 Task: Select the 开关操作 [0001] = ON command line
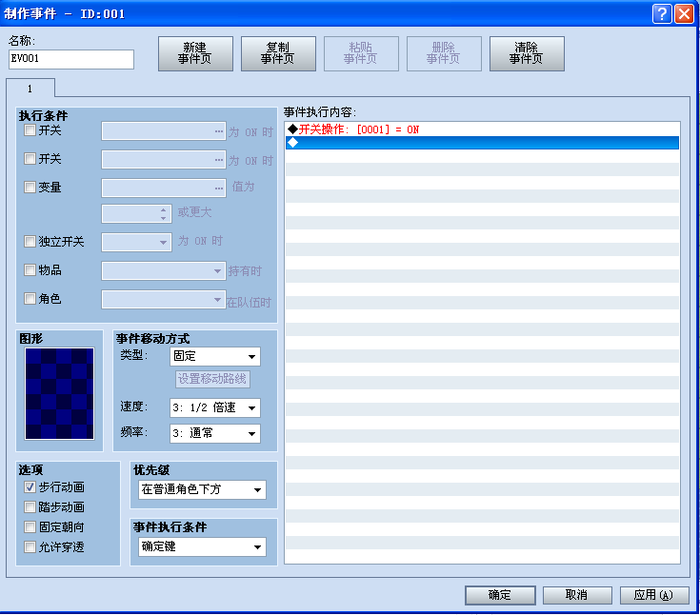coord(482,129)
